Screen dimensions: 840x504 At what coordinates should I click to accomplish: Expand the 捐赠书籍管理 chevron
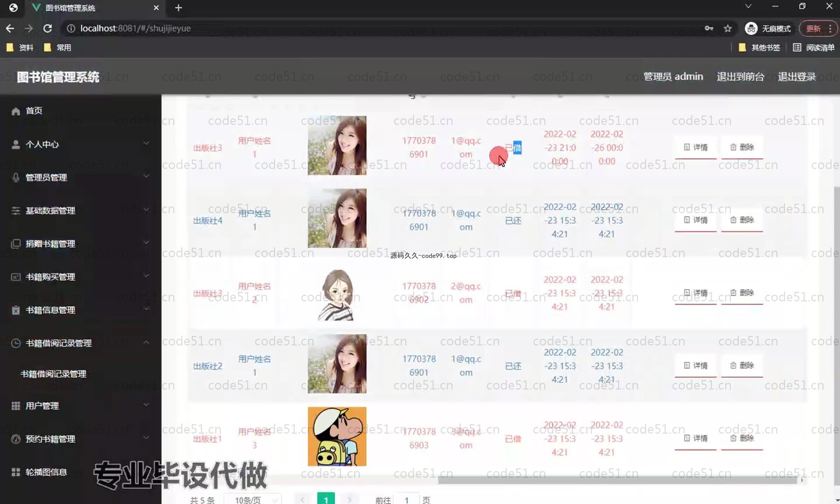(146, 242)
